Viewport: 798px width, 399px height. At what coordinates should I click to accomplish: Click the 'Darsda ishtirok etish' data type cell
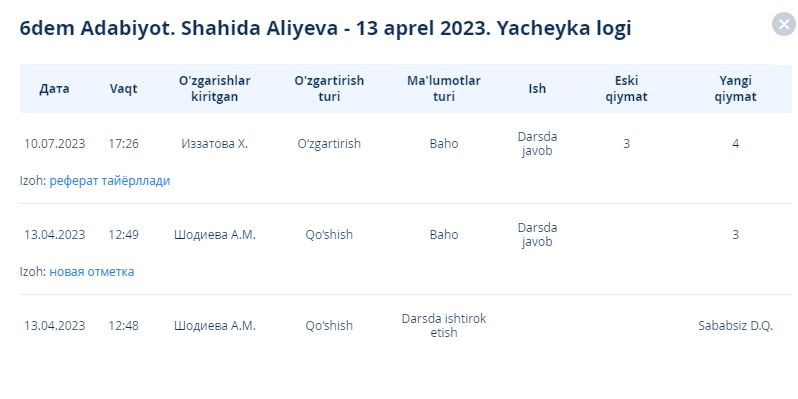click(444, 326)
